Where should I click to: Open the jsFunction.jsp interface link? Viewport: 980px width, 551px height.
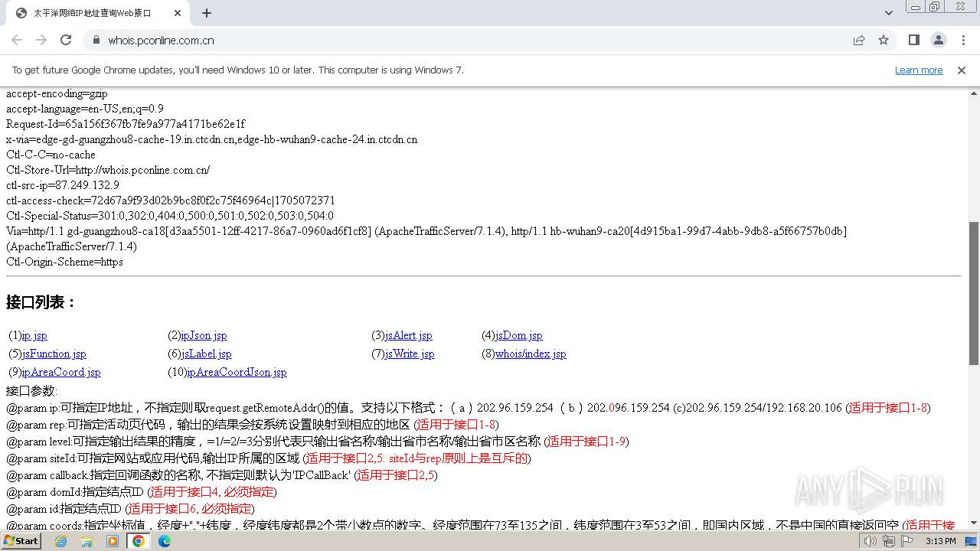tap(54, 354)
